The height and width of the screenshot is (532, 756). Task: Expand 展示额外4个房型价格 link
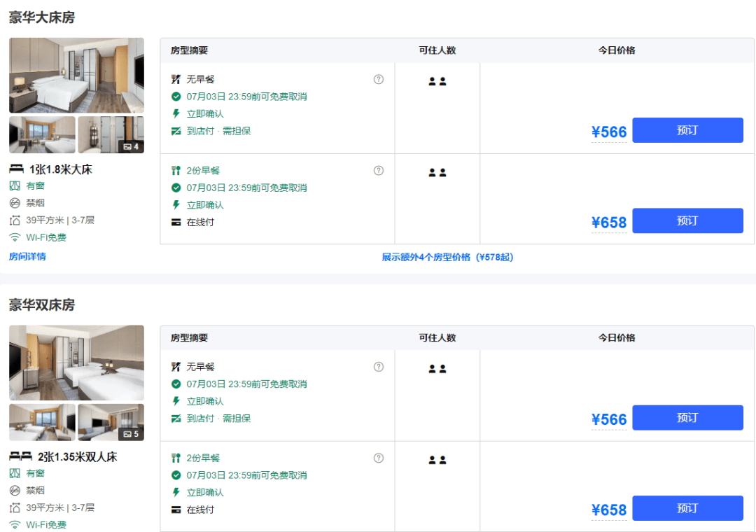[447, 257]
